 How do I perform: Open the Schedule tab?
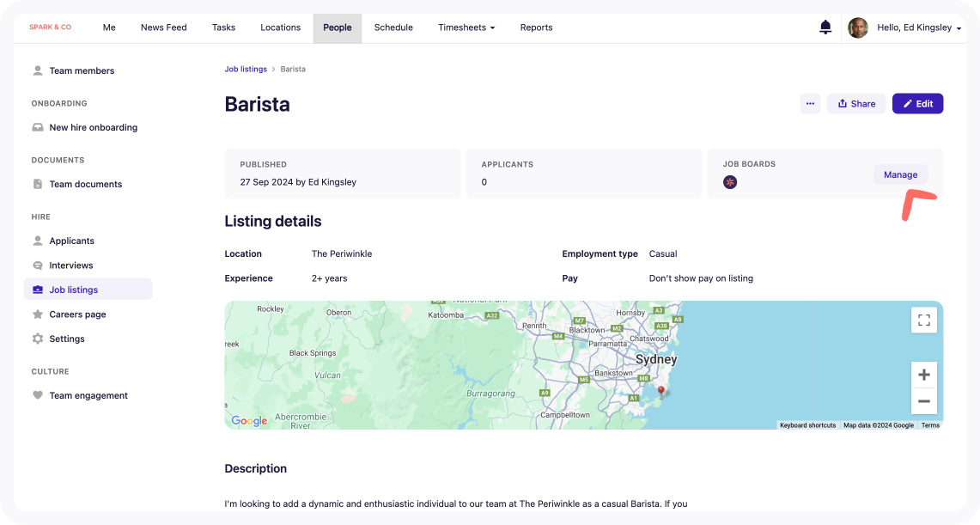(393, 27)
